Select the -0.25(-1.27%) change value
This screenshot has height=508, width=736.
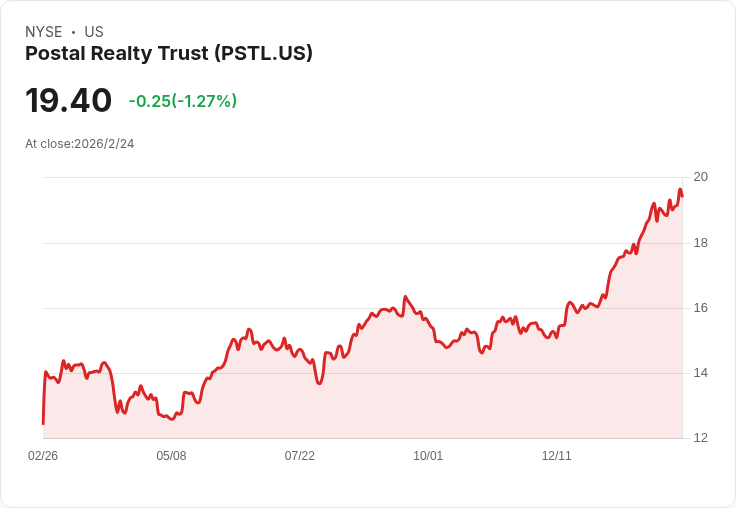[x=182, y=101]
